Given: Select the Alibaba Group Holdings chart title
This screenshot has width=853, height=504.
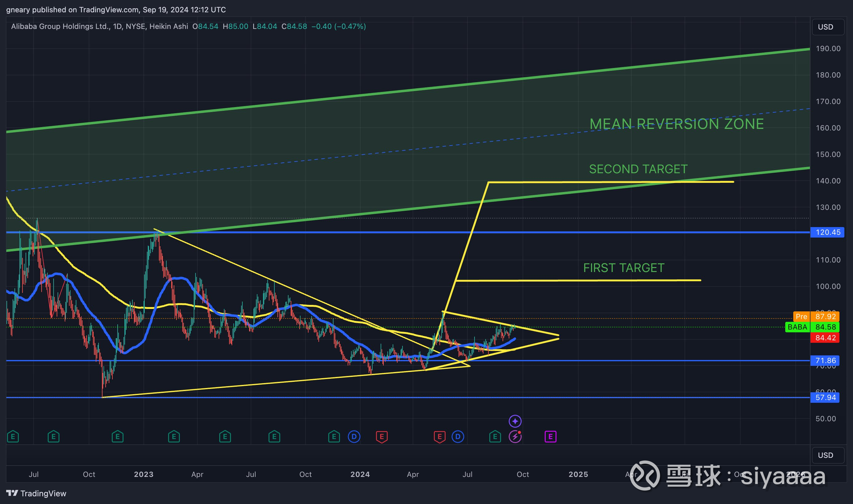Looking at the screenshot, I should tap(99, 26).
